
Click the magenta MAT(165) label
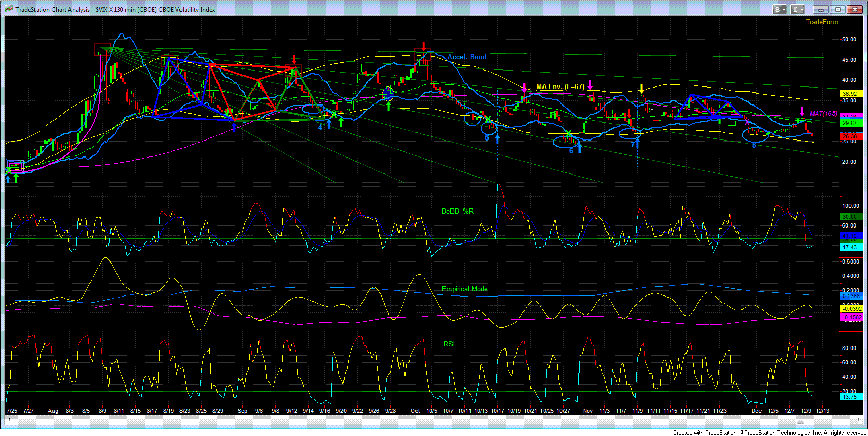(x=823, y=114)
